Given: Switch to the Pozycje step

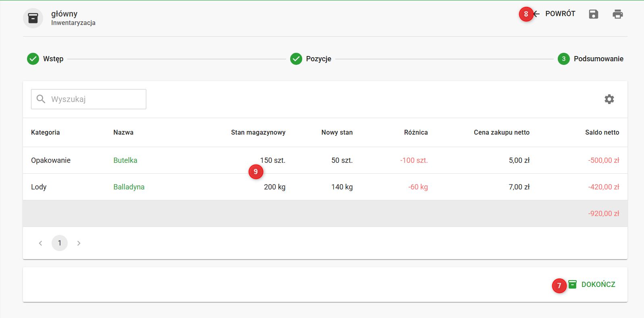Looking at the screenshot, I should pos(318,59).
